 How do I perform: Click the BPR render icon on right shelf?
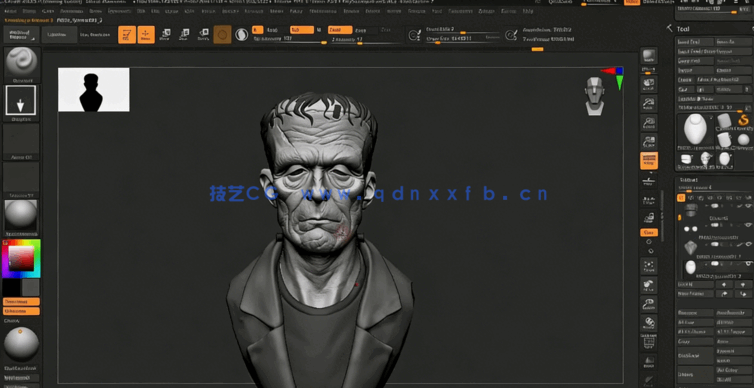(x=649, y=56)
